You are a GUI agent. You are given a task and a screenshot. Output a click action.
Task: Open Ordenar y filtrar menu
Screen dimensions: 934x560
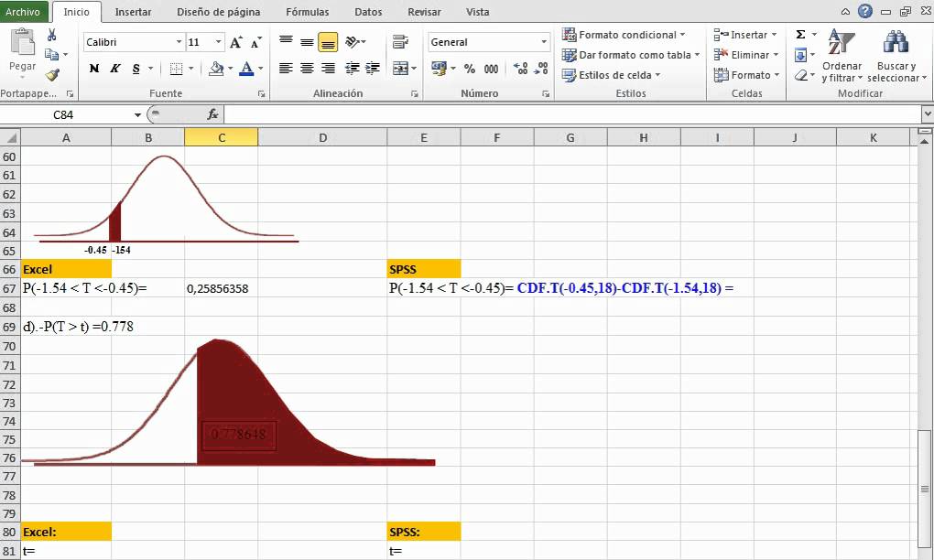tap(842, 56)
